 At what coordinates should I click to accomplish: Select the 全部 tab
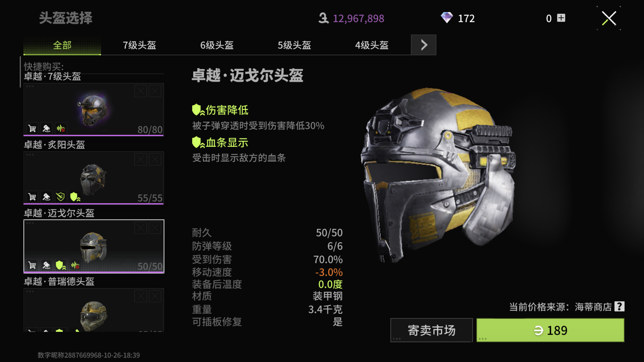click(x=62, y=45)
